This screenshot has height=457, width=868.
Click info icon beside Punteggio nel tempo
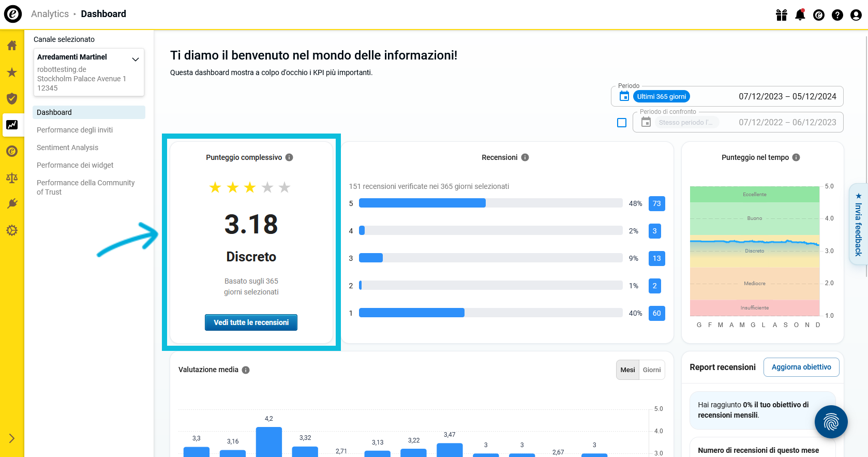[796, 157]
